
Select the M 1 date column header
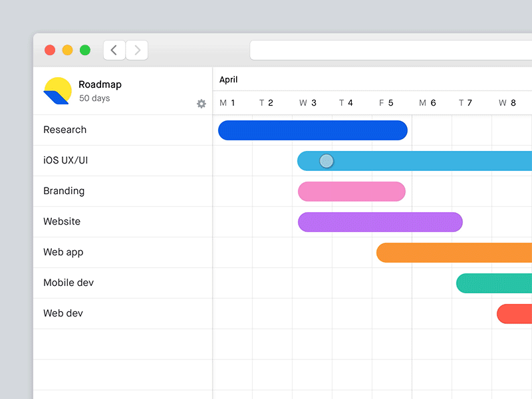coord(228,103)
